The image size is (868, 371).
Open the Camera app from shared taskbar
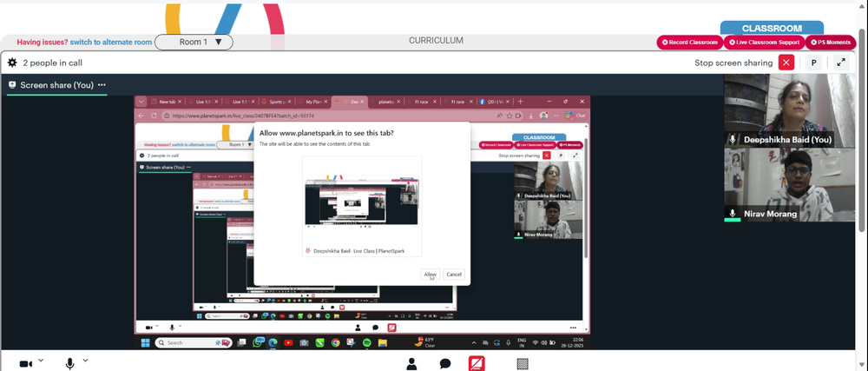click(x=304, y=342)
